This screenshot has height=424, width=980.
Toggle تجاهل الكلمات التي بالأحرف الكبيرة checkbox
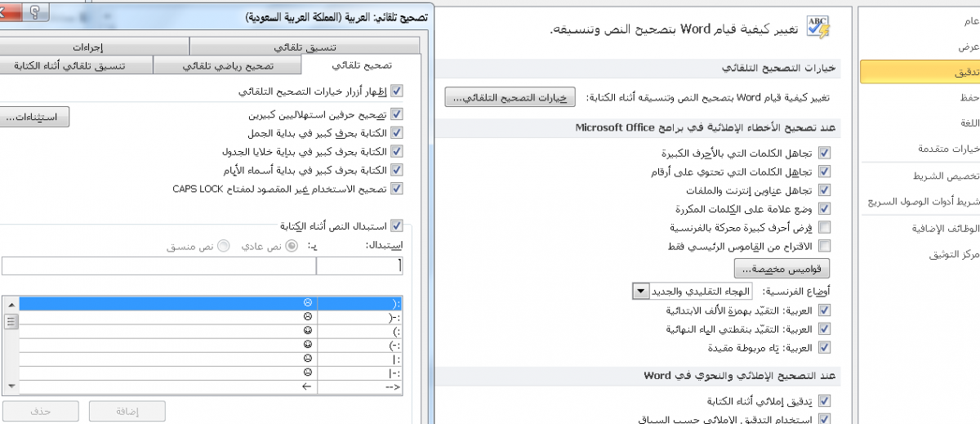pos(824,153)
